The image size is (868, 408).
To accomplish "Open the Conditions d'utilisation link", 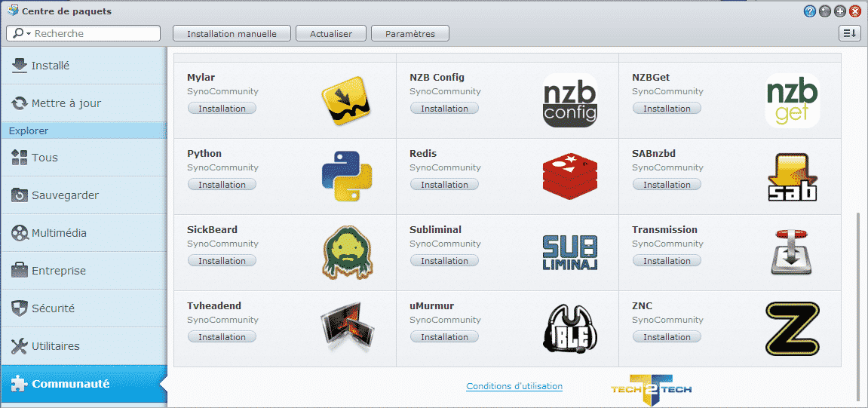I will (x=514, y=386).
